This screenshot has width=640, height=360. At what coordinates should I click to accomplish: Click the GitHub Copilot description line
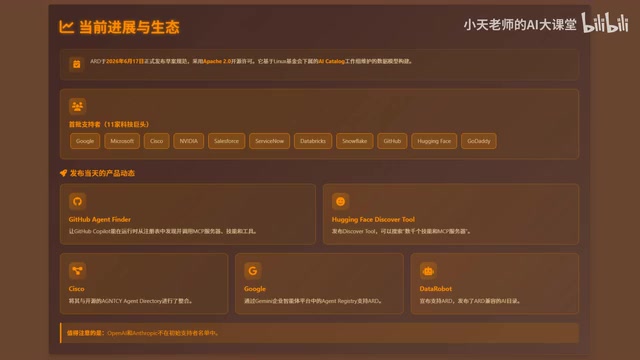pos(163,231)
